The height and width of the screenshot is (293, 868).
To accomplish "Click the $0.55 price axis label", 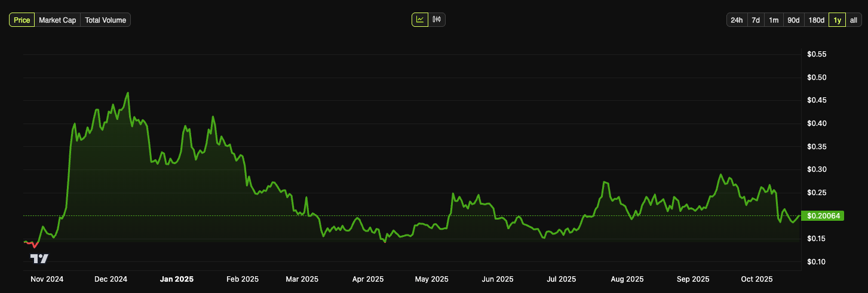I will click(x=816, y=54).
